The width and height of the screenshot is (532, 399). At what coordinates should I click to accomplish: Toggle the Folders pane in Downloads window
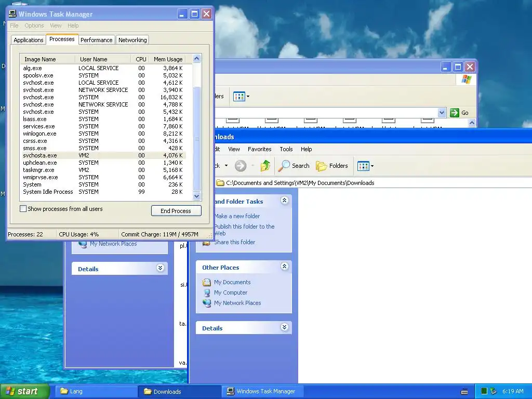tap(332, 166)
